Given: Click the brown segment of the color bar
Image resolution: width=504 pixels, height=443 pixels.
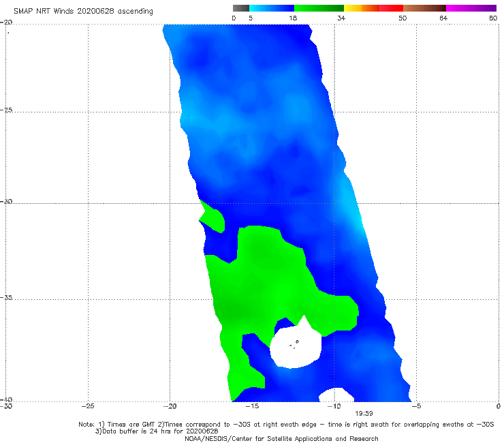Looking at the screenshot, I should (424, 8).
